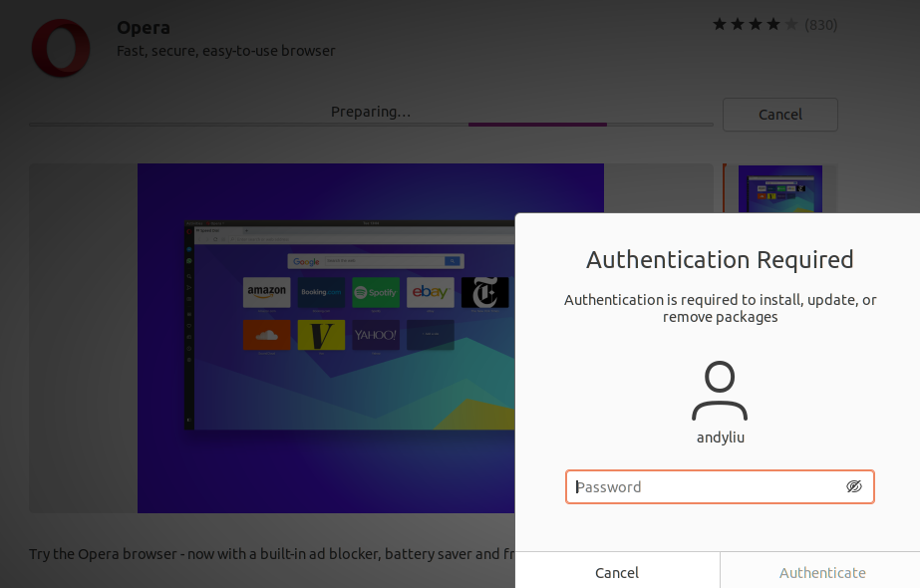Click the Opera description paragraph text
Screen dimensions: 920x588
click(272, 554)
